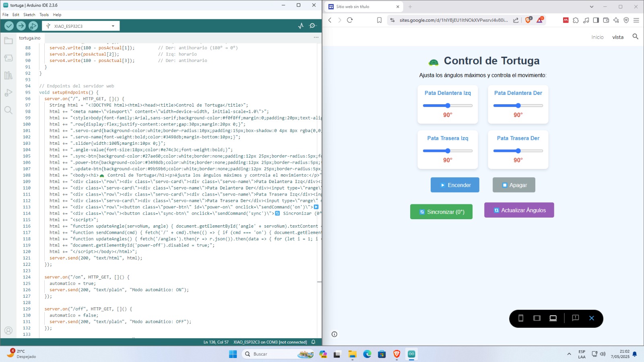
Task: Open the tab options ellipsis menu
Action: point(316,37)
